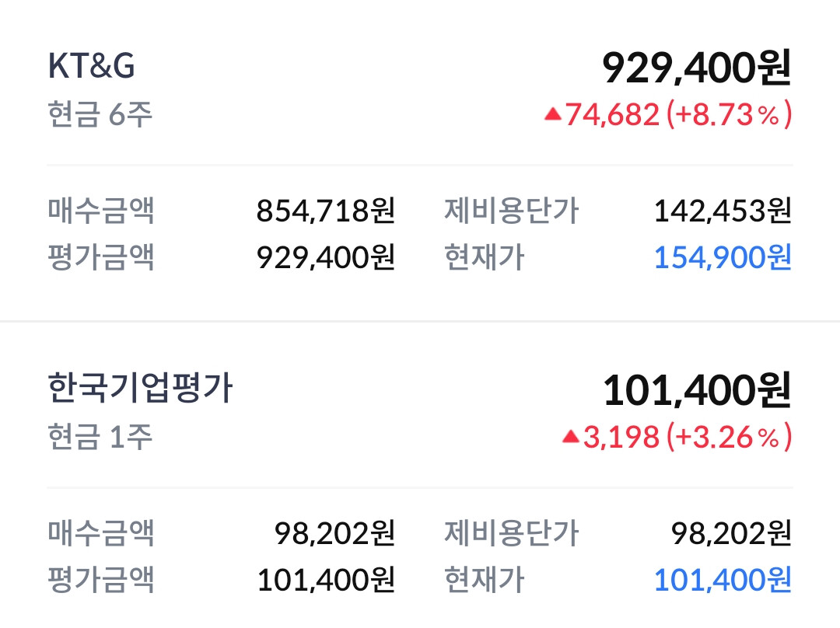This screenshot has height=628, width=840.
Task: Open the KT&G stock name
Action: pos(92,67)
